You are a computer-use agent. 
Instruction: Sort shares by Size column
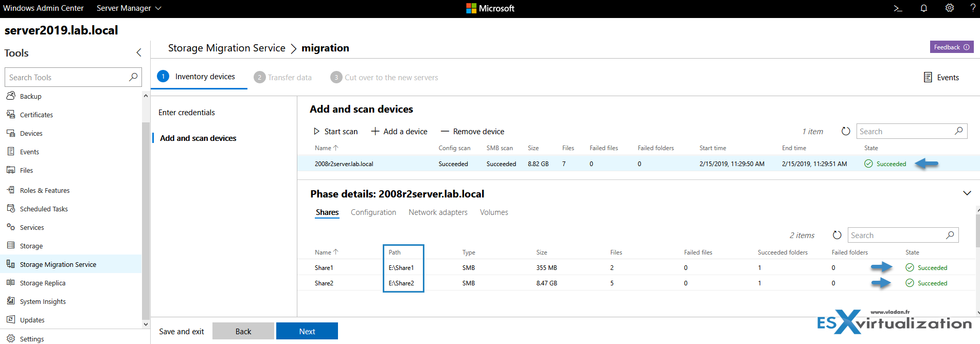pos(542,252)
